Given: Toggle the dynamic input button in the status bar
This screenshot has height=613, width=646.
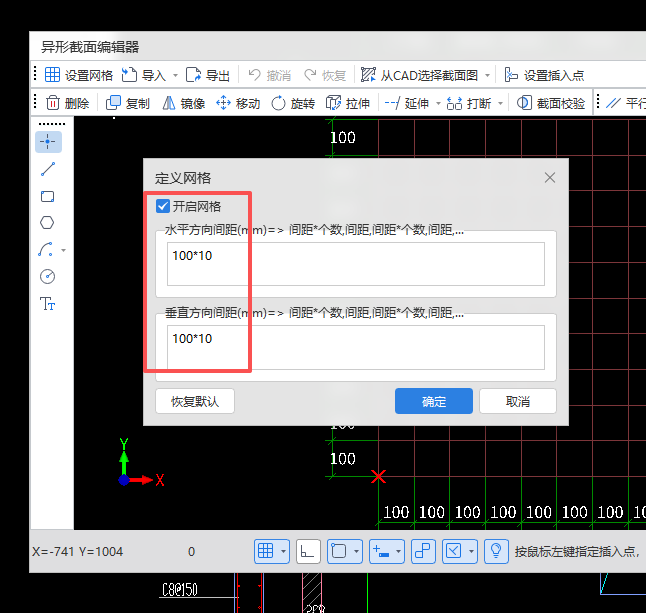Looking at the screenshot, I should [x=381, y=551].
